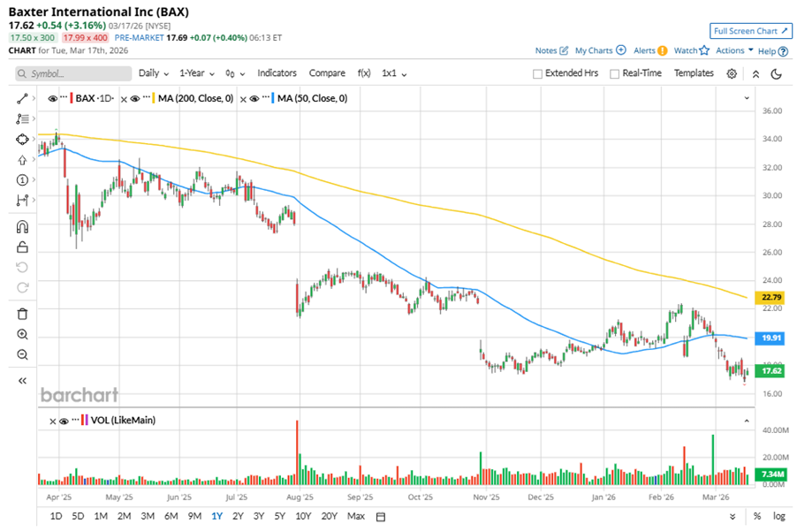Toggle log scale button
Screen dimensions: 797x532
click(x=778, y=516)
